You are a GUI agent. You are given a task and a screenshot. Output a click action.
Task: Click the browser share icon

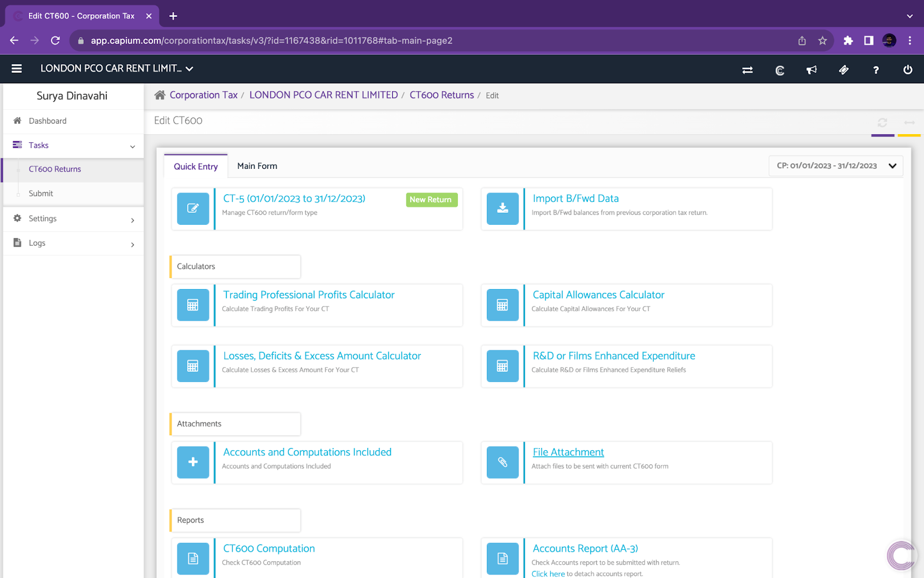pos(802,40)
